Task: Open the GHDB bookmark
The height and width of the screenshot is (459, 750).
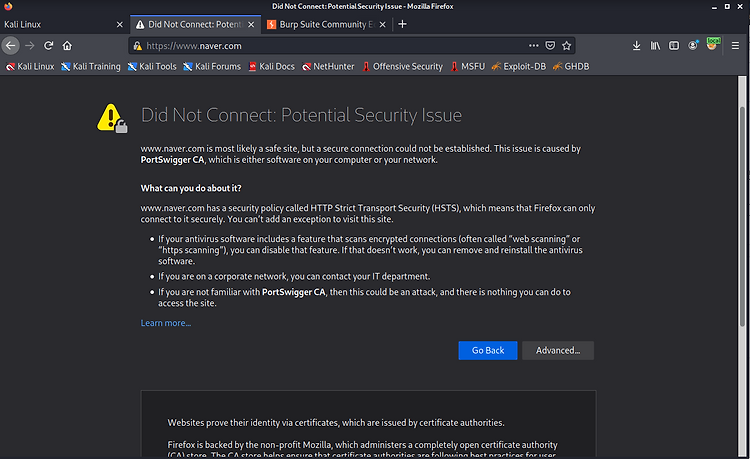Action: pos(571,66)
